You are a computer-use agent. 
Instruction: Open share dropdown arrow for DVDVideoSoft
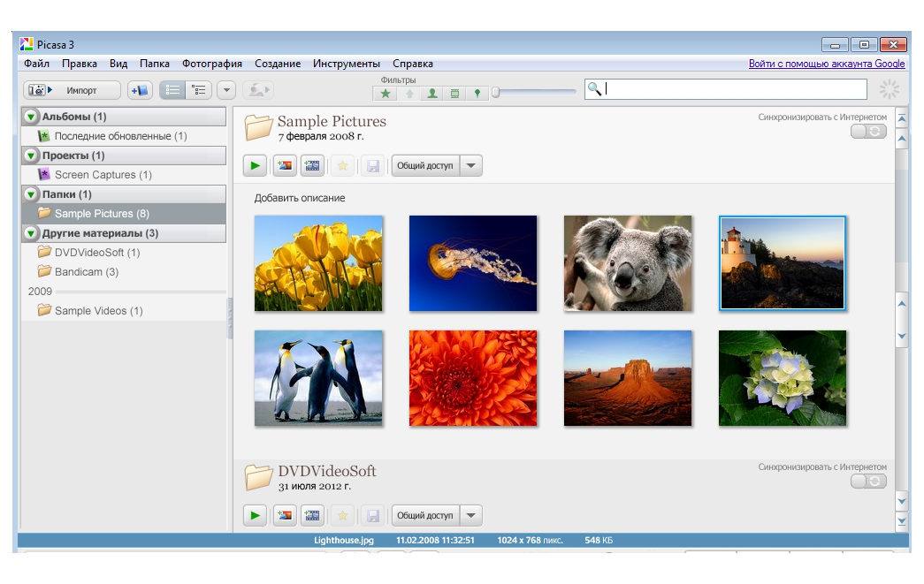[x=470, y=516]
